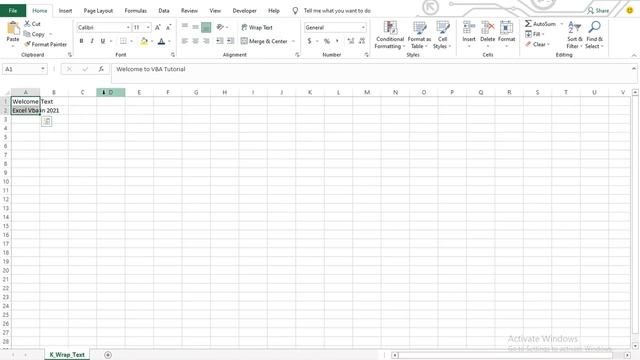The image size is (640, 360).
Task: Increase font size with the larger A icon
Action: coord(158,27)
